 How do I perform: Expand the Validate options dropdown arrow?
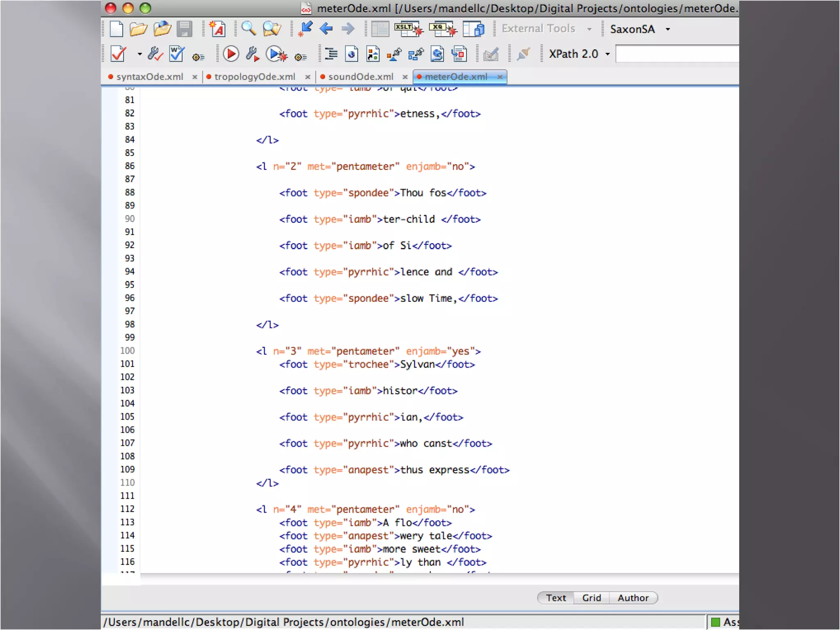pyautogui.click(x=139, y=54)
